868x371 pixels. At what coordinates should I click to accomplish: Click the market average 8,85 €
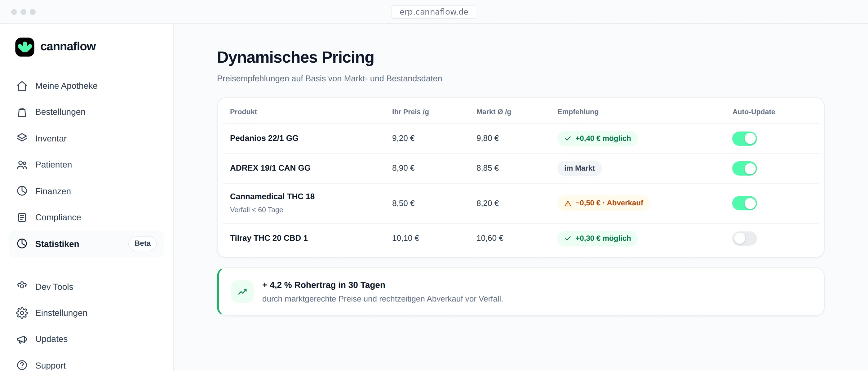[x=488, y=168]
